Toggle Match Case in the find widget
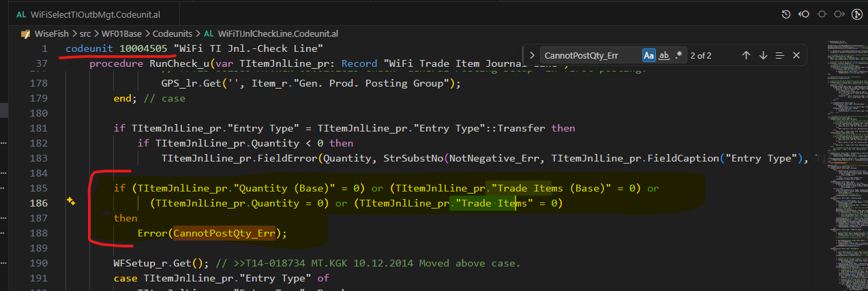The width and height of the screenshot is (868, 291). [649, 55]
